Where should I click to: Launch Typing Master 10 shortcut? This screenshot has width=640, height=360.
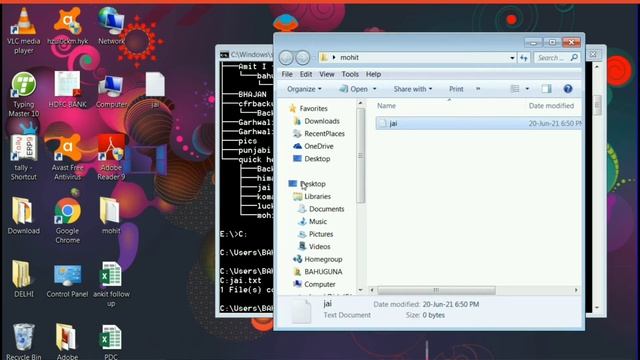click(x=24, y=95)
